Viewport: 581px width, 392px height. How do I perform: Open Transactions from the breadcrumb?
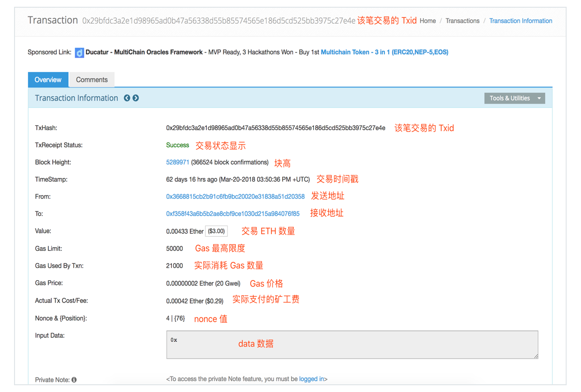point(462,21)
